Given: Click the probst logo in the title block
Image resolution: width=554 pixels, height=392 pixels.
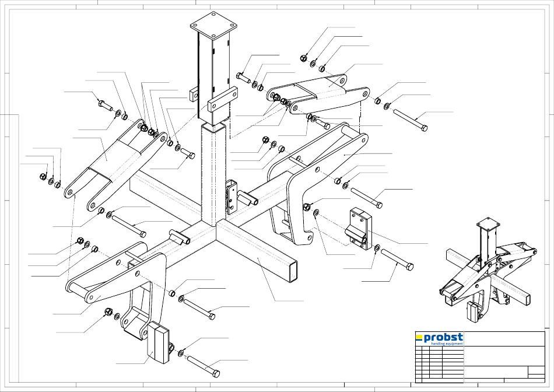Looking at the screenshot, I should 440,338.
